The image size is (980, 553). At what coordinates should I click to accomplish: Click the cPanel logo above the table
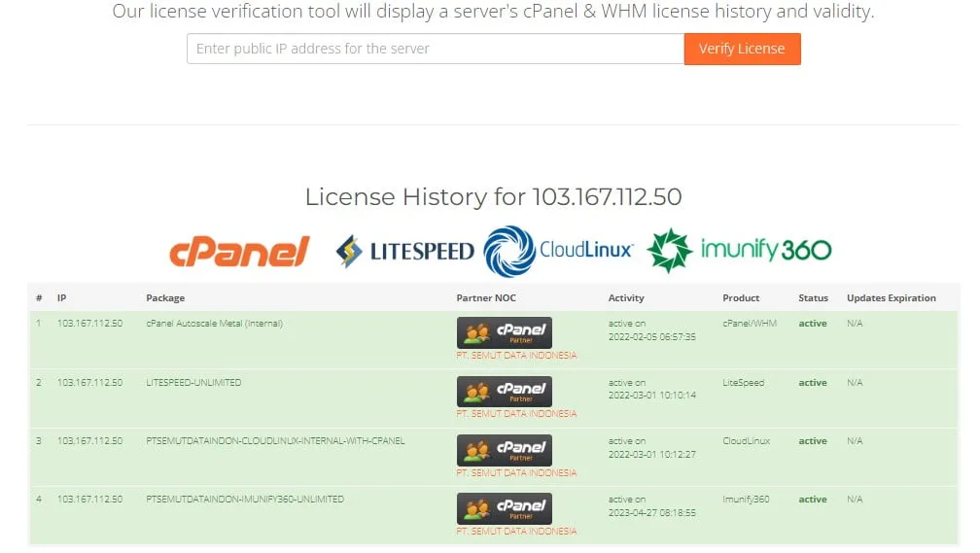click(239, 251)
